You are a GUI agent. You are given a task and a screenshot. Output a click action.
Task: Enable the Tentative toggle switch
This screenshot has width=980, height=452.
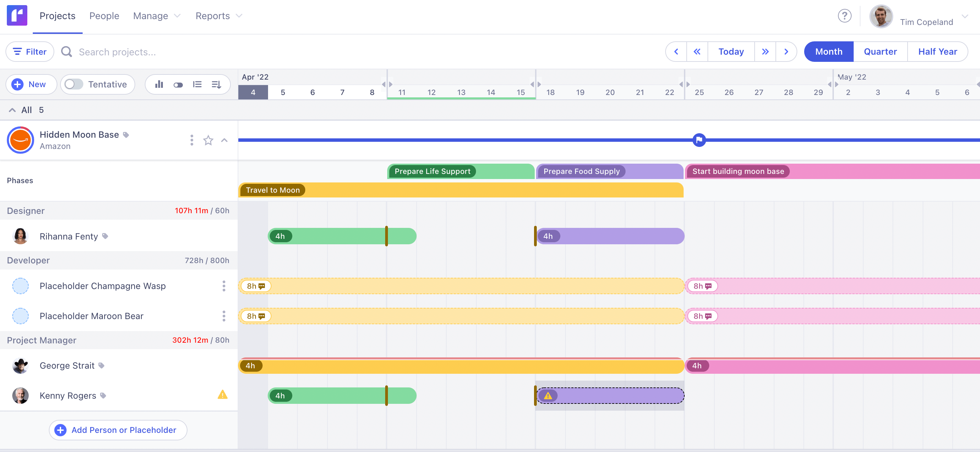click(74, 84)
